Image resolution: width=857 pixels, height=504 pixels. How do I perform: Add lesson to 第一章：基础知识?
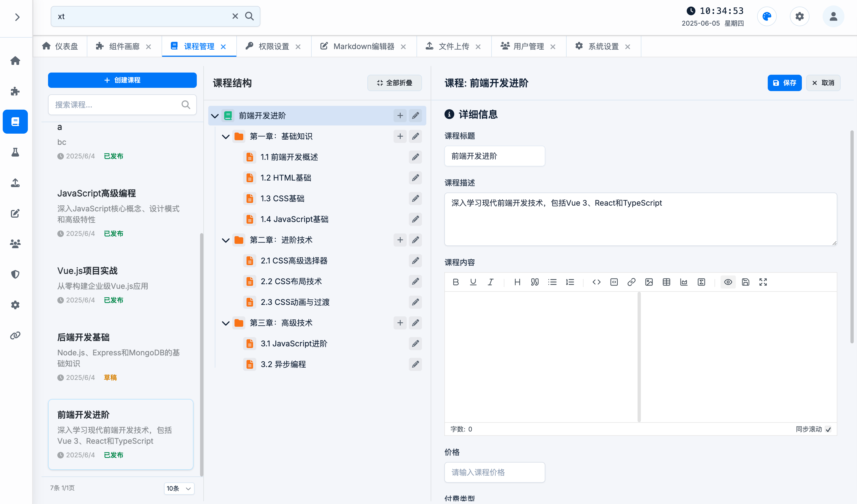click(x=400, y=136)
